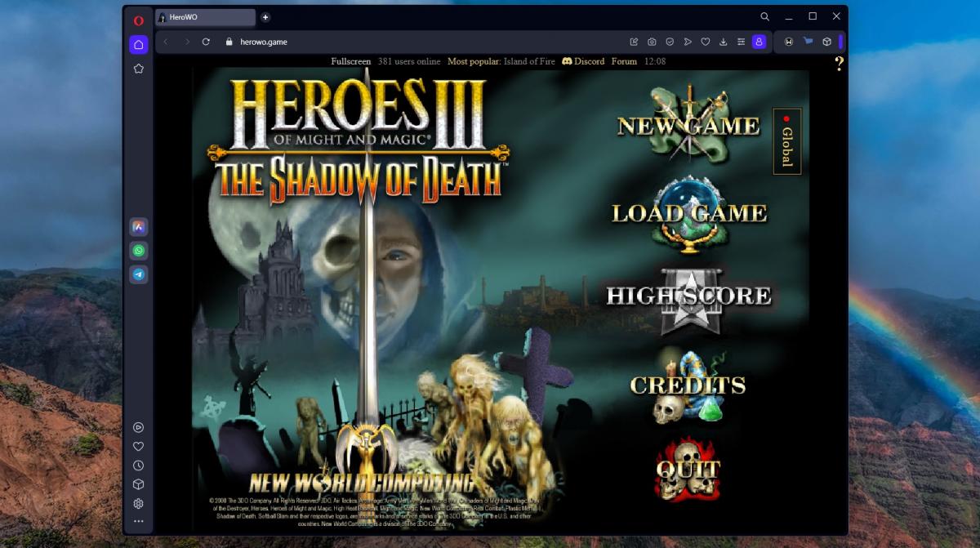Open the new tab plus button
Image resolution: width=980 pixels, height=548 pixels.
point(265,17)
